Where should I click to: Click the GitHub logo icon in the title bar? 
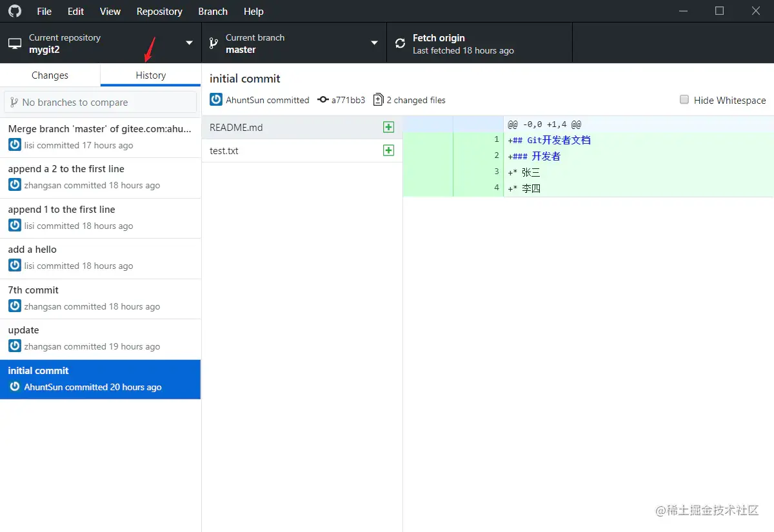tap(14, 11)
